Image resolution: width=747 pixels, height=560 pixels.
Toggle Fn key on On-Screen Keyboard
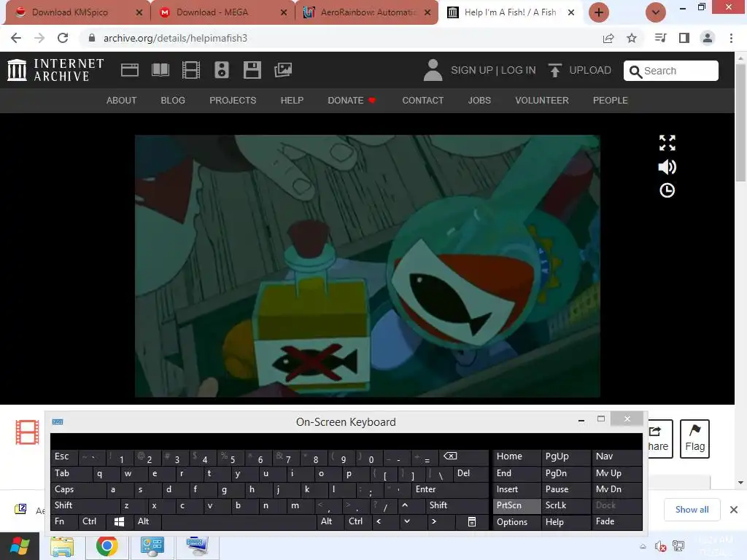pyautogui.click(x=64, y=521)
